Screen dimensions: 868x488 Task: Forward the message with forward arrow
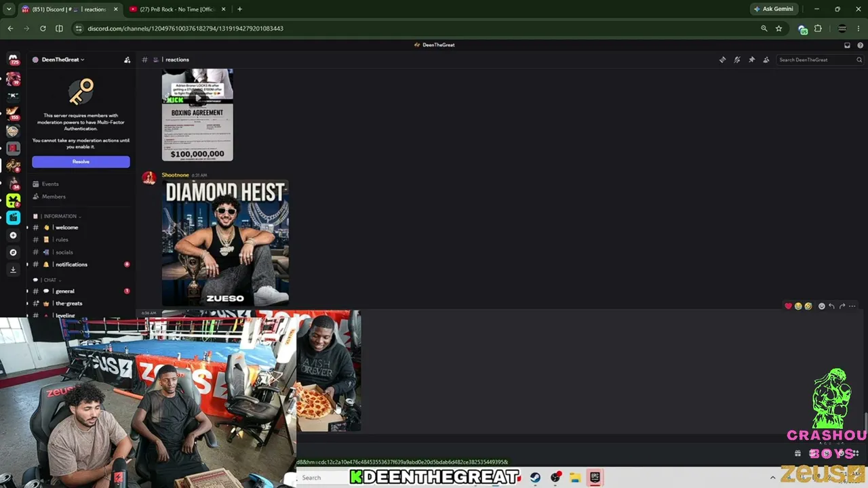click(x=842, y=306)
